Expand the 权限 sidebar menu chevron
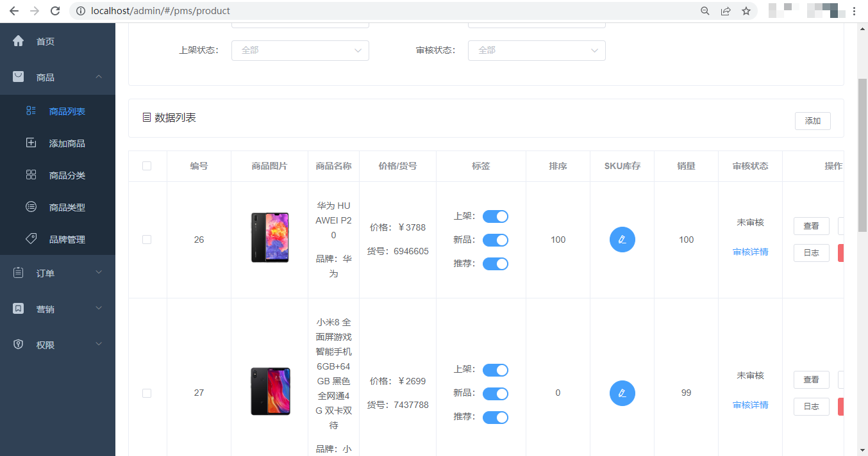 pos(99,345)
